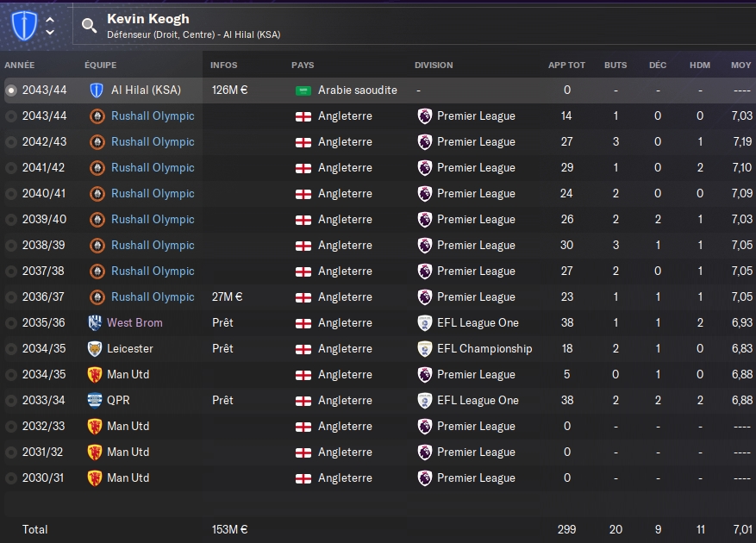Select the 2042/43 season radio button
This screenshot has height=543, width=756.
(x=10, y=141)
